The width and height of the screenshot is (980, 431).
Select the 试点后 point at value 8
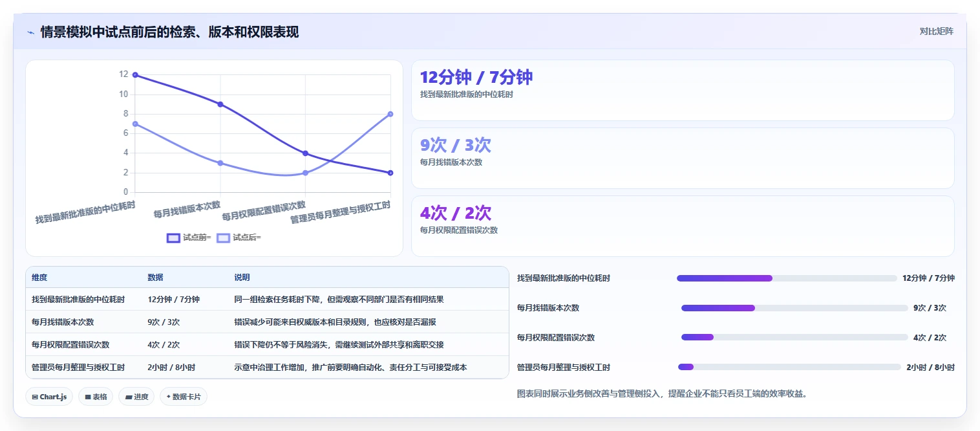tap(390, 114)
